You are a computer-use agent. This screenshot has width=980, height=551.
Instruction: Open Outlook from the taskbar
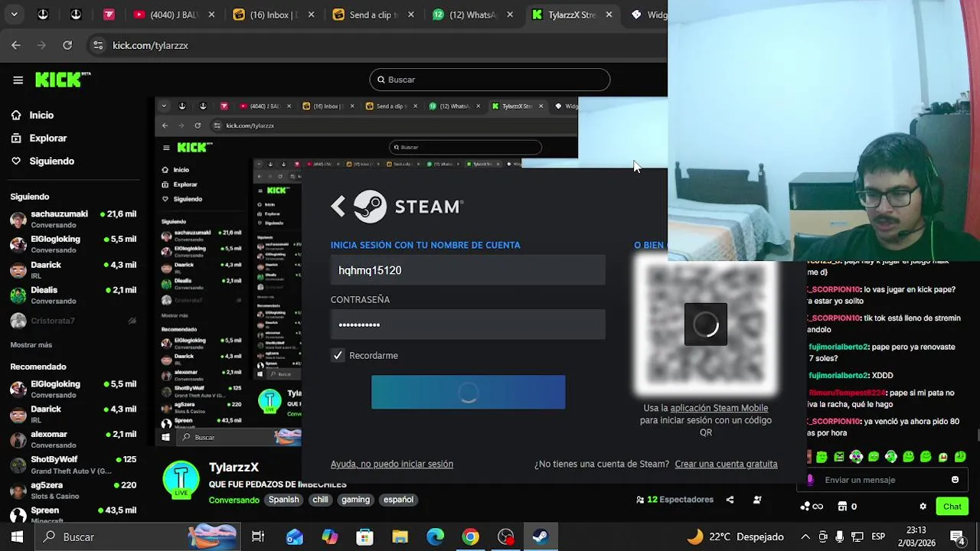point(294,536)
